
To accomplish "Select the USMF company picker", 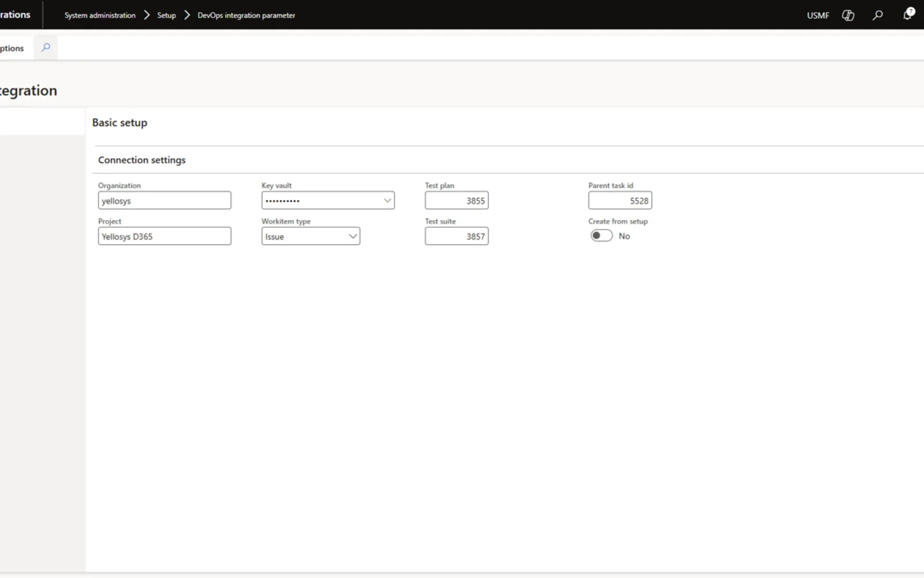I will (x=818, y=16).
